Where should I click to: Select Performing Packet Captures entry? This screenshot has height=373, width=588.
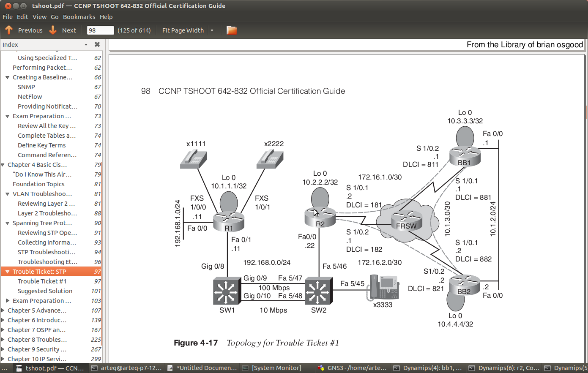pos(42,68)
